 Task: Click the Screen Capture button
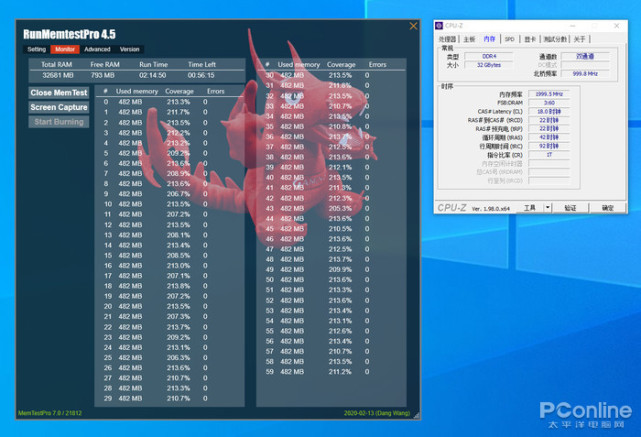pos(59,107)
